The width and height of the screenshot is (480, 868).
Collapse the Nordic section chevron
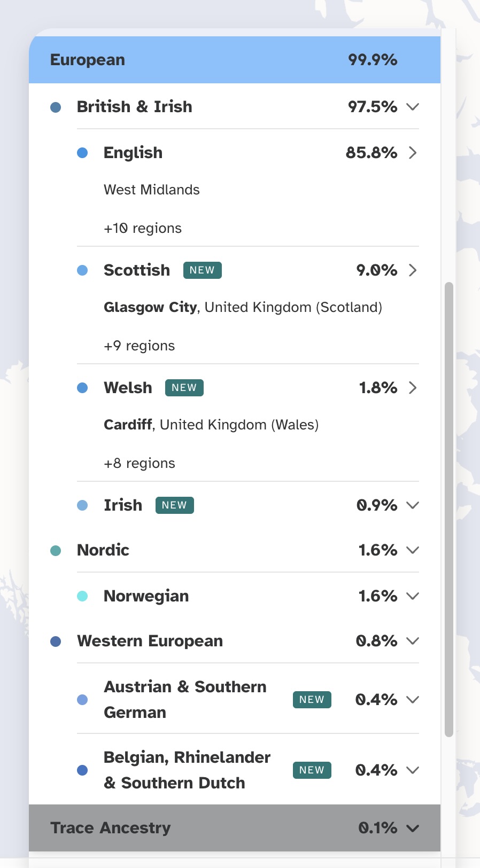click(412, 550)
